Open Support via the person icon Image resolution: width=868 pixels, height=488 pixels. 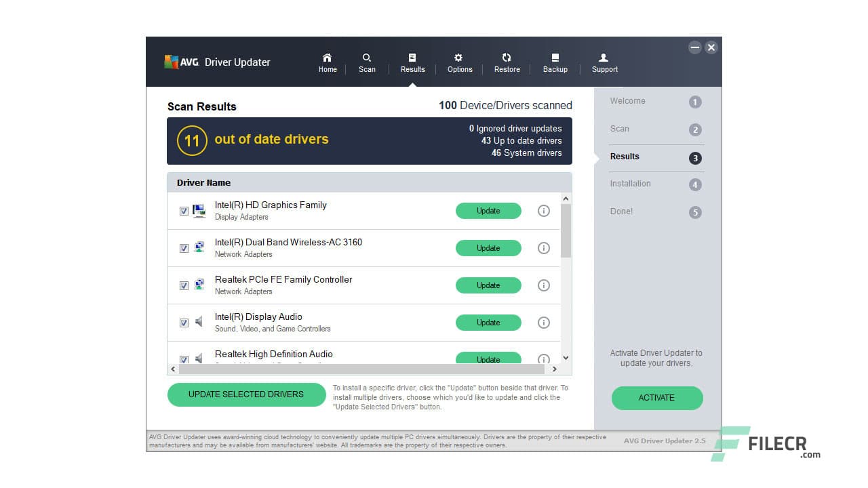tap(604, 61)
